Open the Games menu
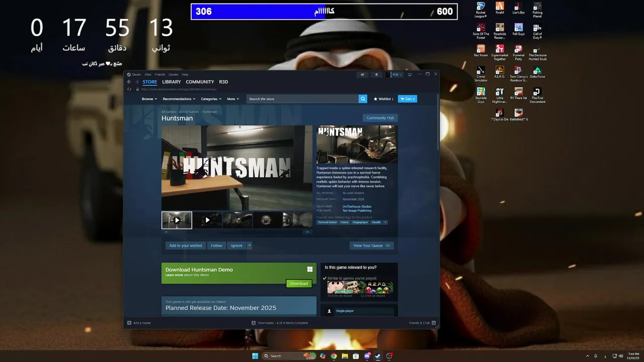This screenshot has width=644, height=362. (173, 74)
